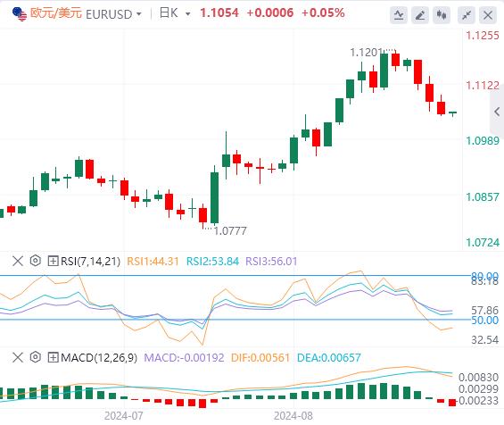The width and height of the screenshot is (504, 425).
Task: Click the 1.1201 high price label
Action: coord(366,53)
